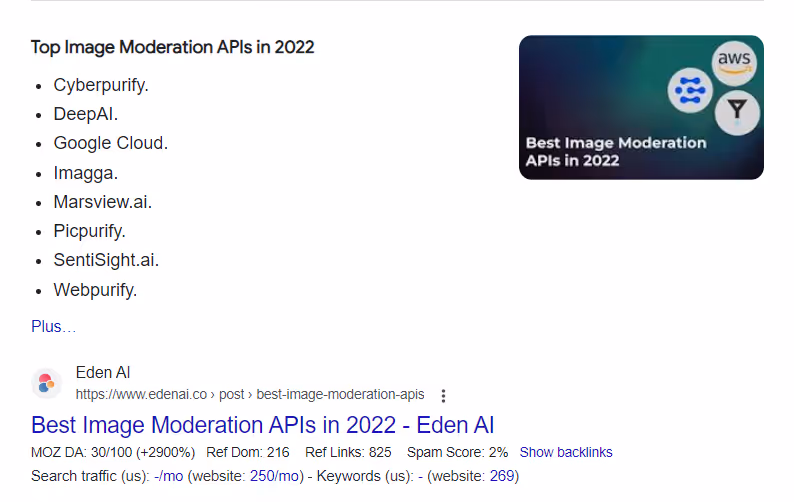
Task: Click the Spam Score: 2% metric
Action: point(457,452)
